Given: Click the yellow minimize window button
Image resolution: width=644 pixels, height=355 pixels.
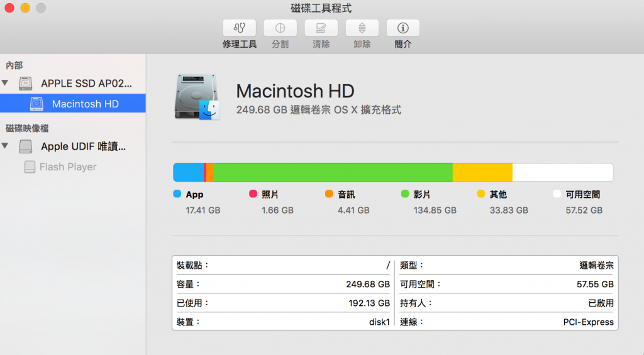Looking at the screenshot, I should pyautogui.click(x=25, y=8).
